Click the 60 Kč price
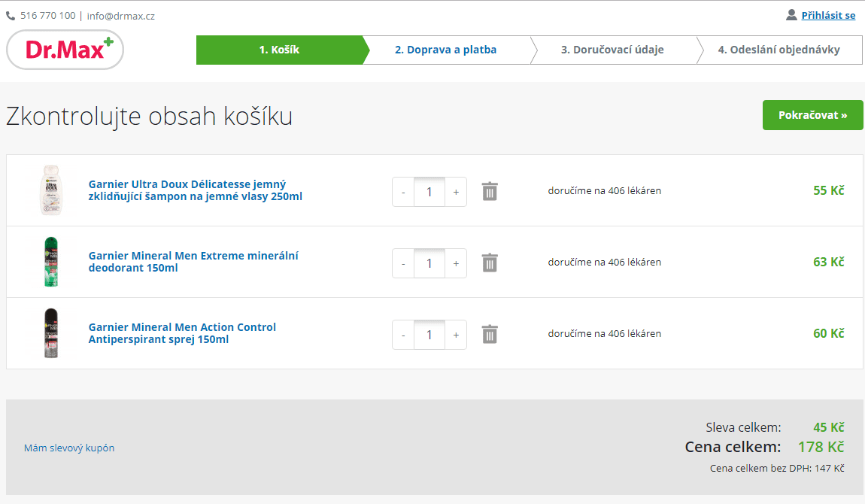The image size is (865, 504). pos(829,333)
